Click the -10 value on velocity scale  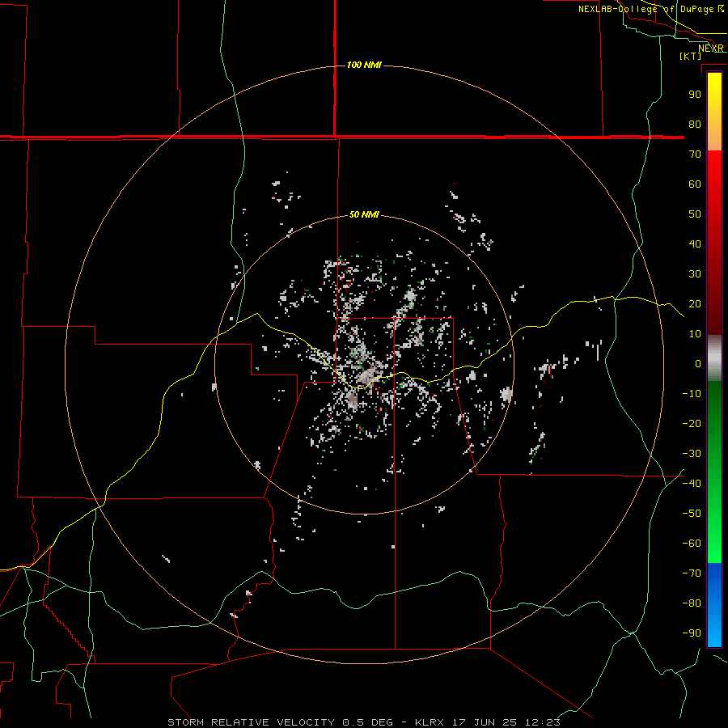pos(692,394)
